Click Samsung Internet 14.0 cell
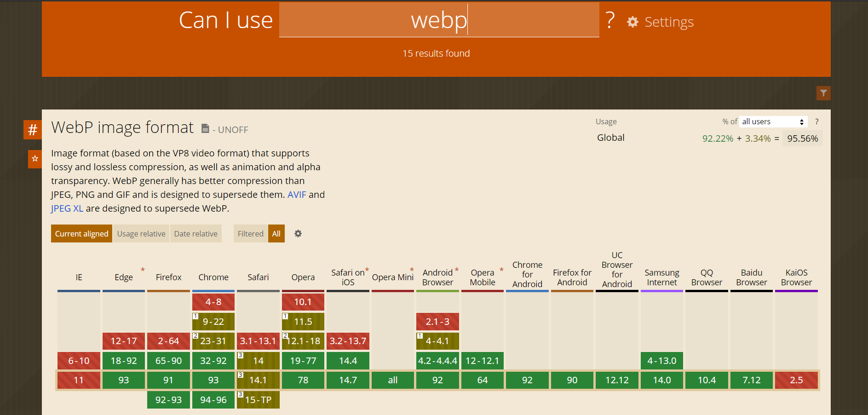The width and height of the screenshot is (868, 415). point(662,380)
